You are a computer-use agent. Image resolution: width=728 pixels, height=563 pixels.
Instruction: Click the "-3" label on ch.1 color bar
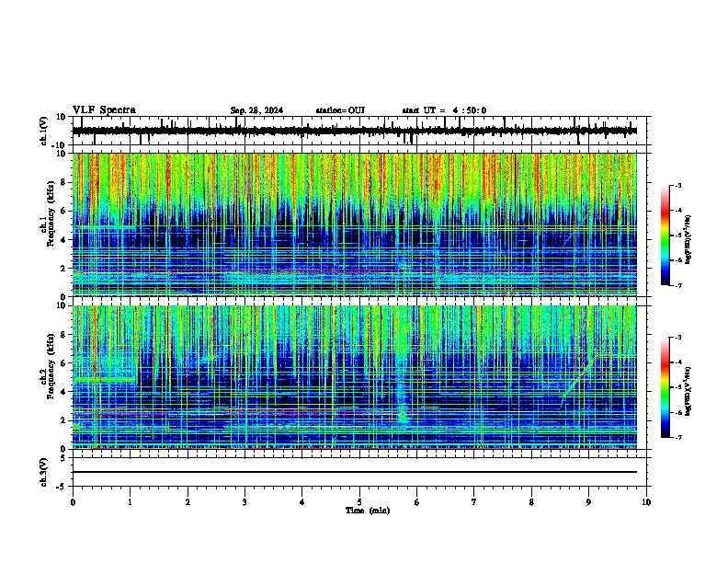(677, 186)
